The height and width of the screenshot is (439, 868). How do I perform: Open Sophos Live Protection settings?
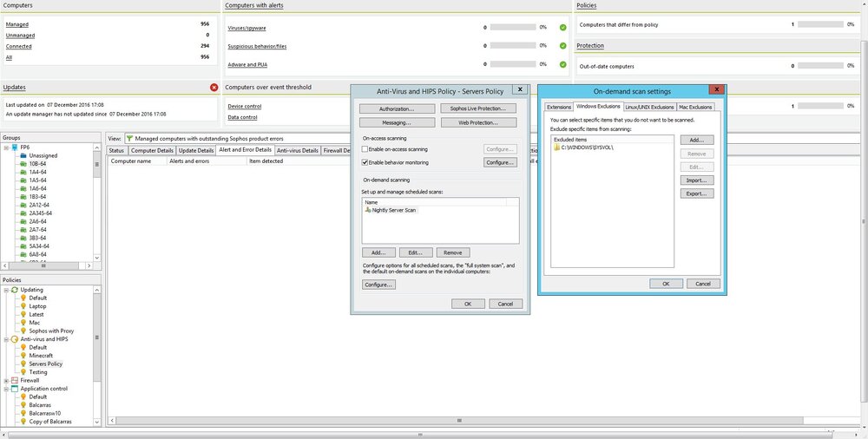tap(478, 109)
